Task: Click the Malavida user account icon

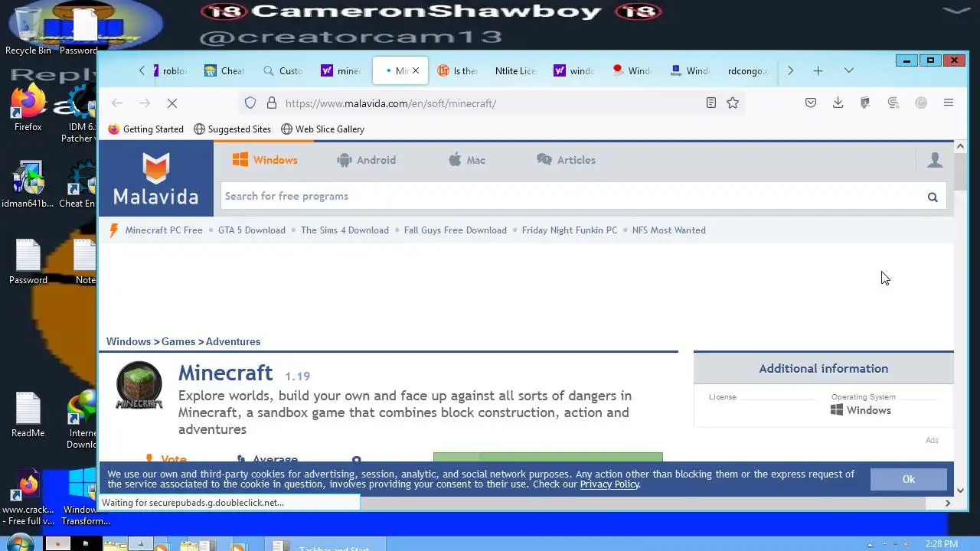Action: click(x=935, y=160)
